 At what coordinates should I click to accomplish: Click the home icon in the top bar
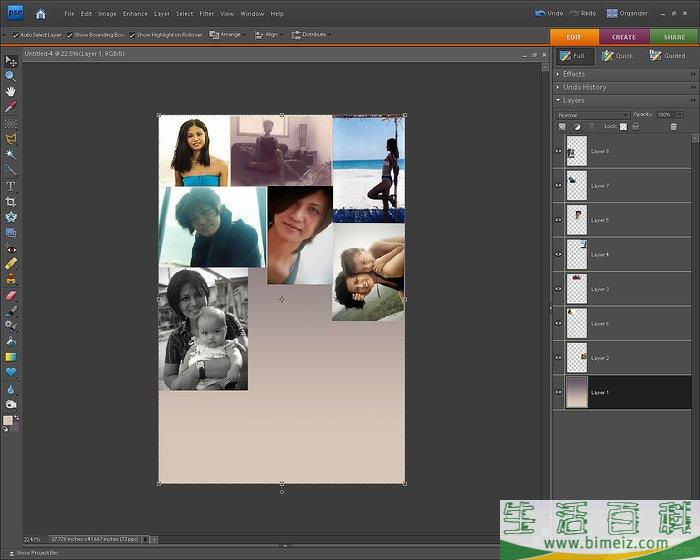coord(41,14)
